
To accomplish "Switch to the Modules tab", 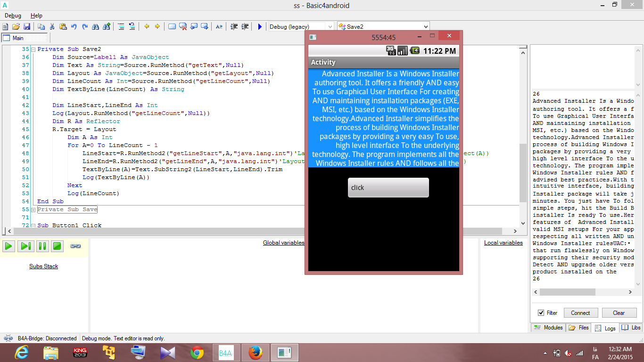I will 548,328.
